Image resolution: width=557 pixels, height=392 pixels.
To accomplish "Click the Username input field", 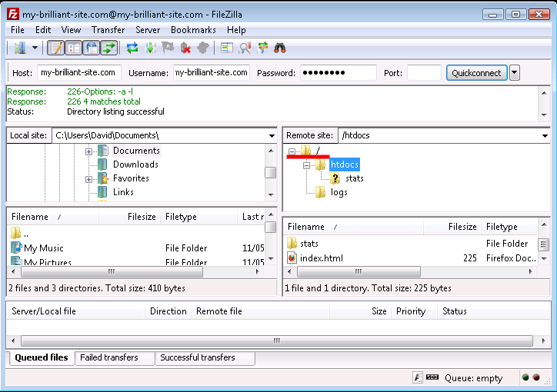I will [212, 73].
